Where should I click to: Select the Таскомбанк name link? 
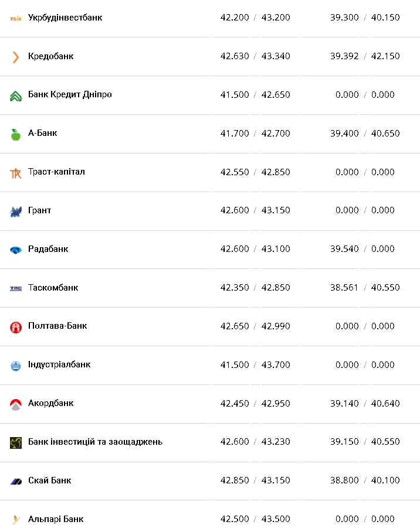pos(53,288)
